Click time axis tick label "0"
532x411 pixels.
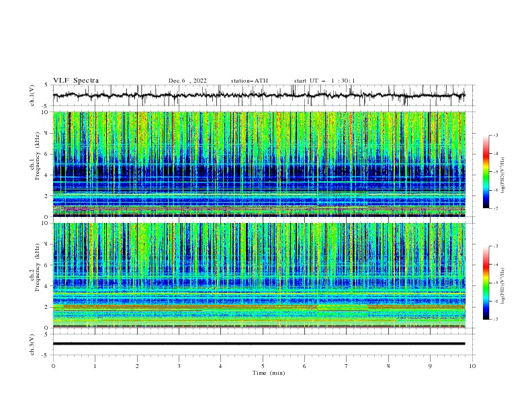point(53,366)
